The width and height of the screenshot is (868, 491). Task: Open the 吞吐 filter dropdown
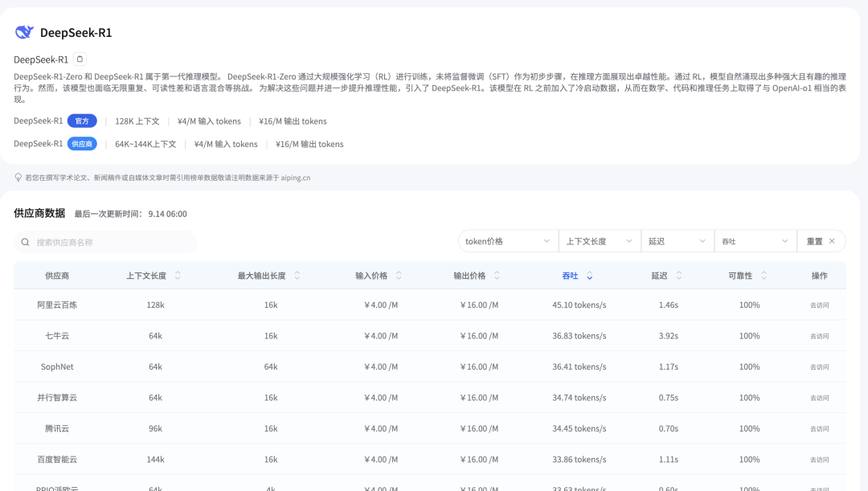755,241
